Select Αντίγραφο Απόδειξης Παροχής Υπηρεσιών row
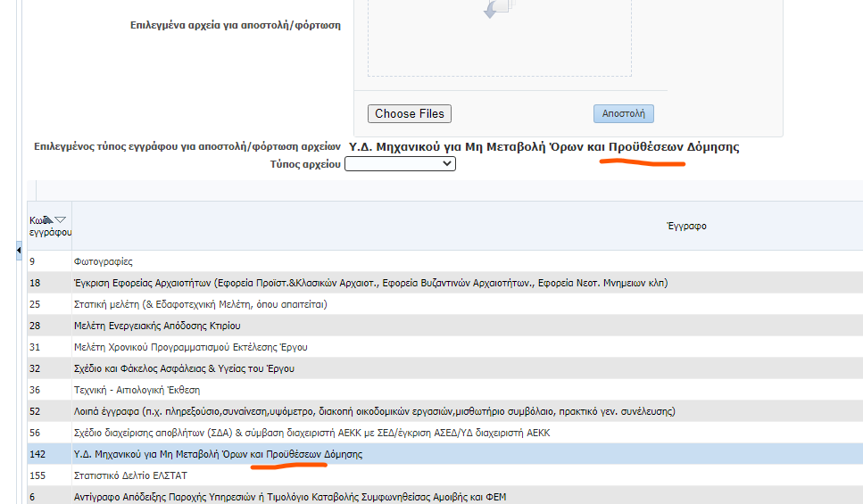 pyautogui.click(x=289, y=497)
